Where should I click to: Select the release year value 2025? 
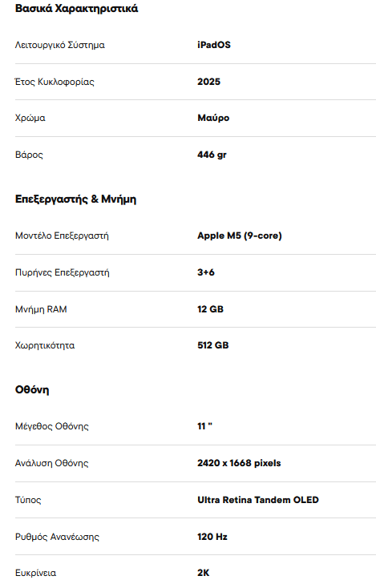[x=208, y=82]
